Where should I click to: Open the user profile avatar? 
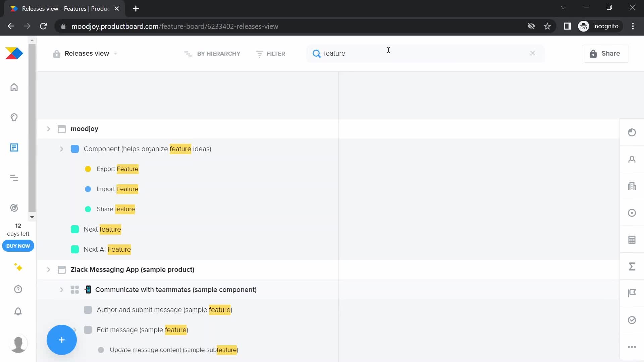pyautogui.click(x=18, y=344)
